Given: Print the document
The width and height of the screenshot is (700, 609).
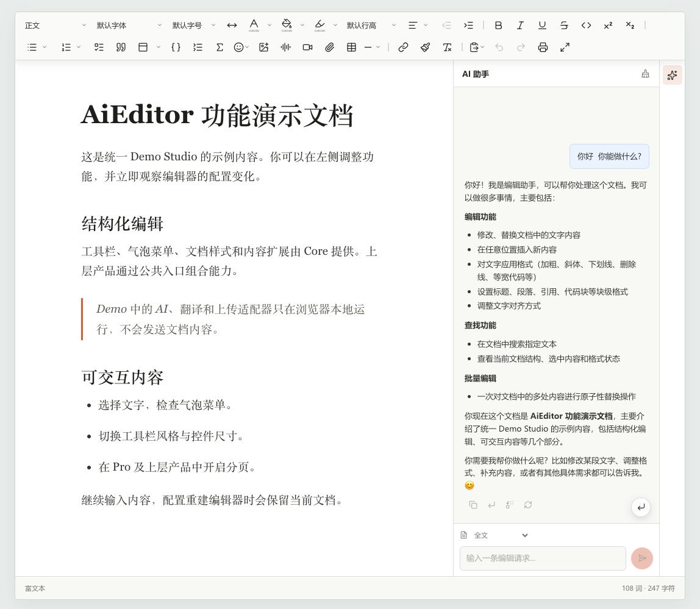Looking at the screenshot, I should (x=543, y=48).
